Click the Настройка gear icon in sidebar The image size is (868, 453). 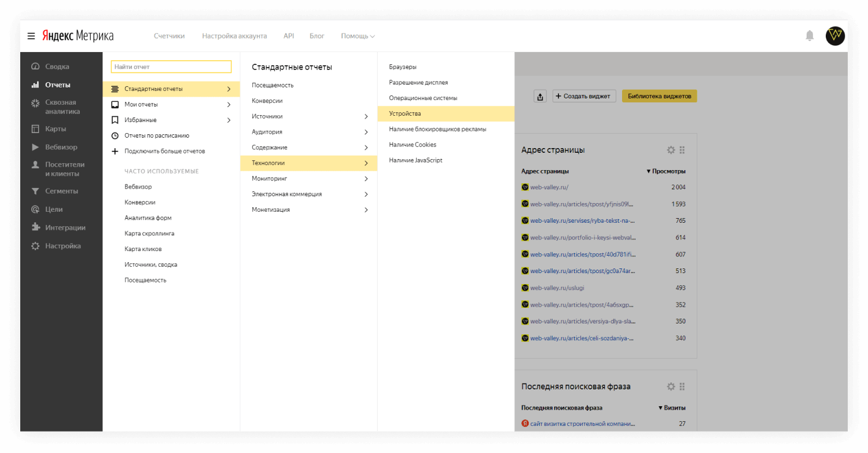coord(35,246)
